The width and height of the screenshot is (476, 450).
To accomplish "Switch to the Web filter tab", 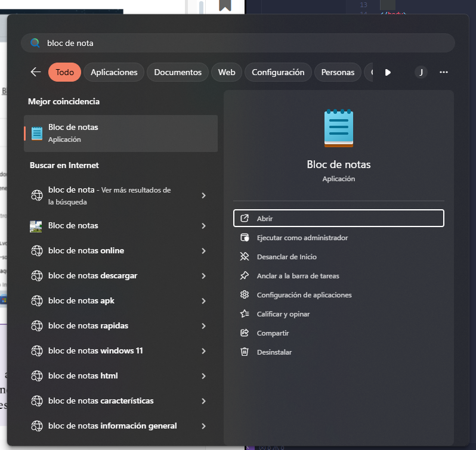I will 227,72.
